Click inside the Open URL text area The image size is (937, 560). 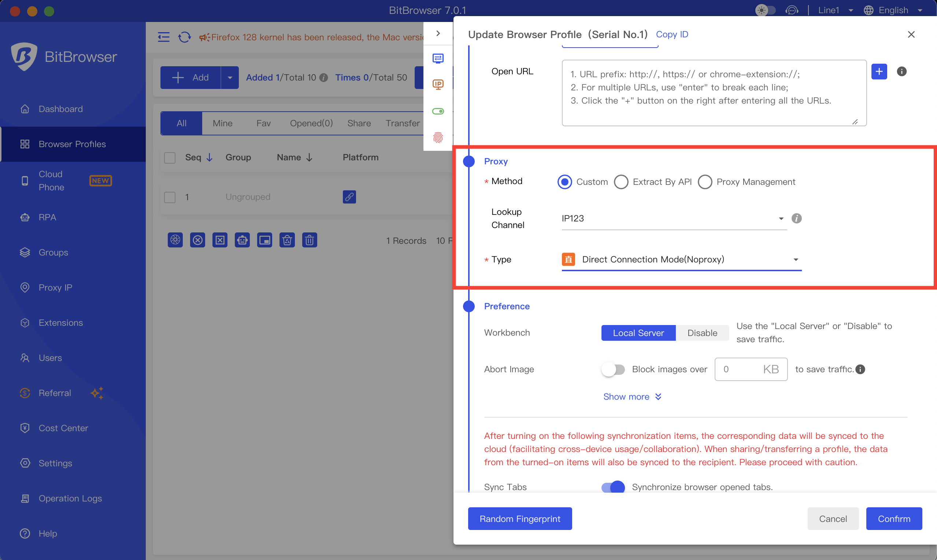tap(714, 93)
